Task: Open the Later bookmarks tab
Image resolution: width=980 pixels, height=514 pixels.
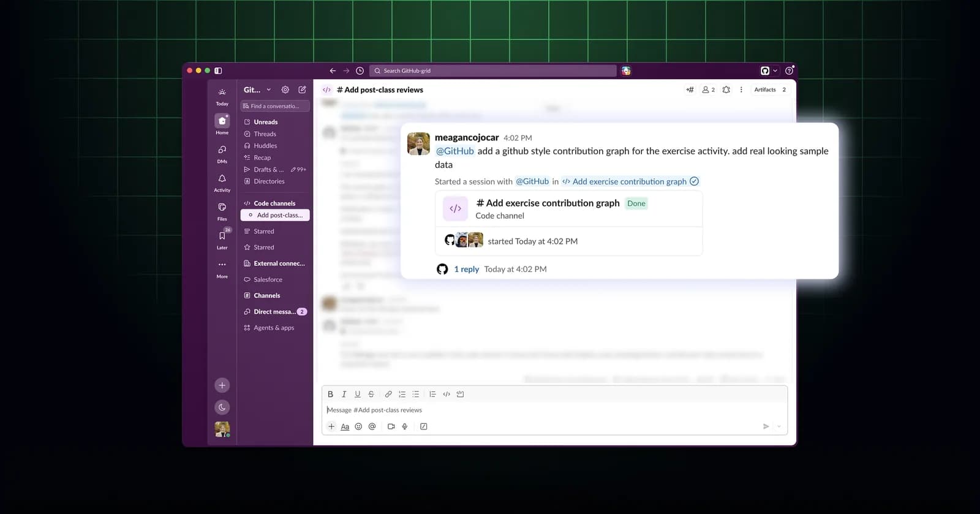Action: 222,240
